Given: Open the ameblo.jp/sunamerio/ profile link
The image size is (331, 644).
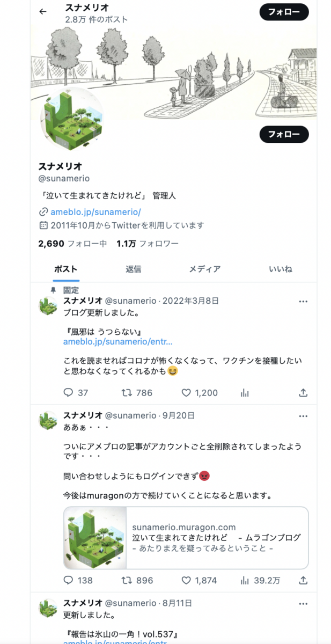Looking at the screenshot, I should pyautogui.click(x=95, y=211).
